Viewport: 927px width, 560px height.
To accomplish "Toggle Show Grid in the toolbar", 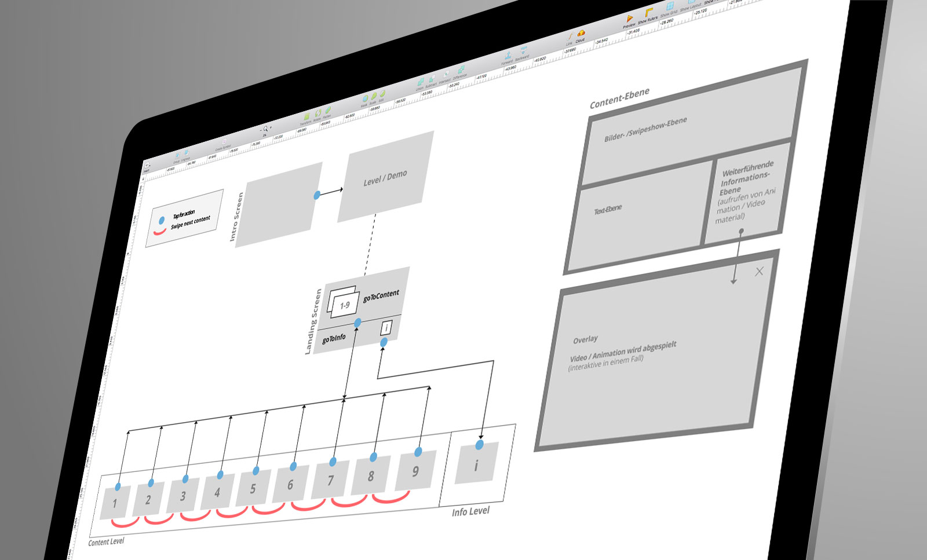I will pyautogui.click(x=670, y=6).
